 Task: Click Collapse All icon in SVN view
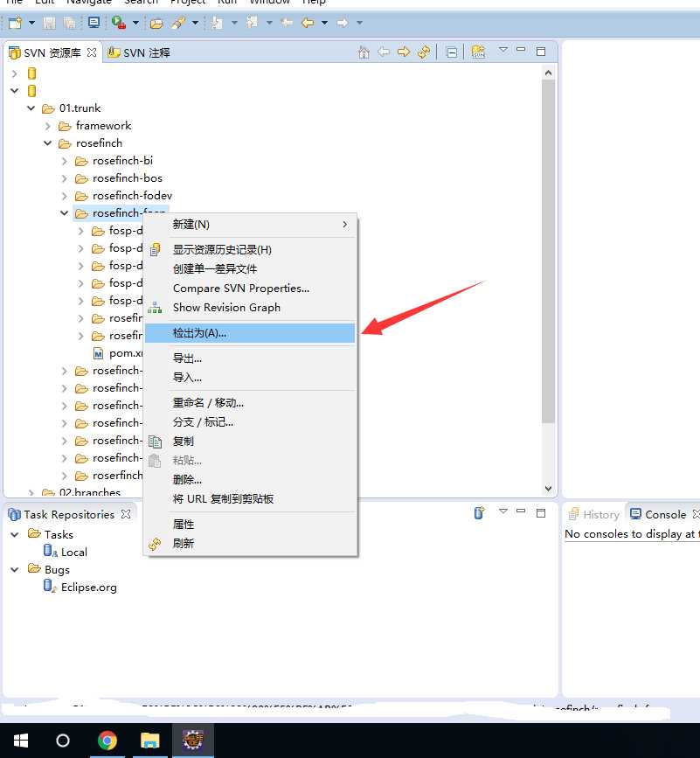(x=452, y=52)
